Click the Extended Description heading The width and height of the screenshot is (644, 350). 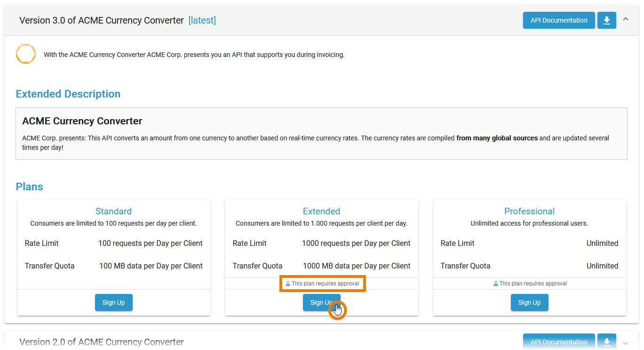[68, 94]
